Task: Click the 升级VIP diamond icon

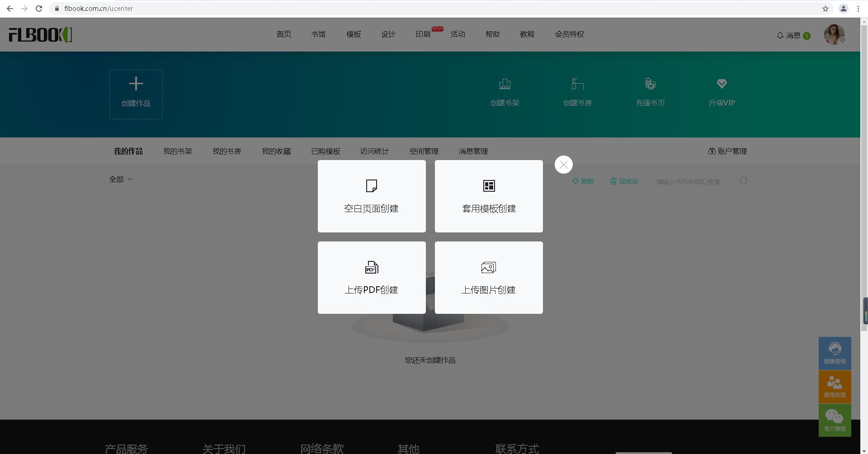Action: point(721,83)
